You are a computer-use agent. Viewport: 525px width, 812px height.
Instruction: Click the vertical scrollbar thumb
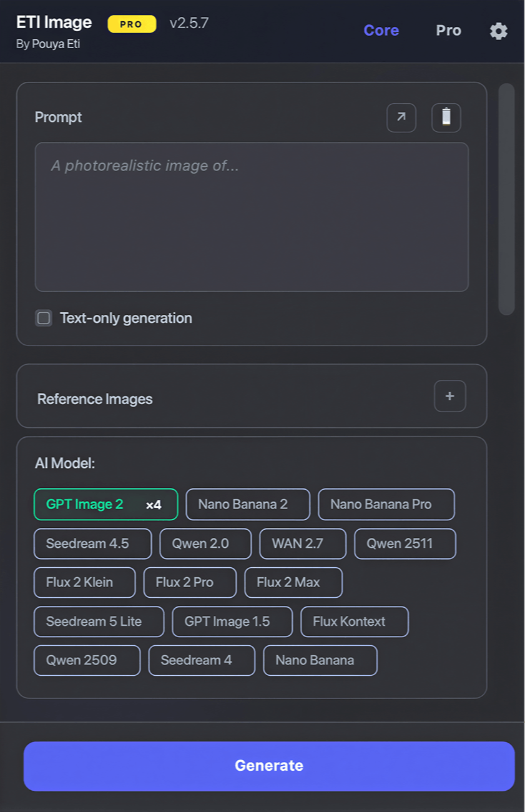(506, 199)
